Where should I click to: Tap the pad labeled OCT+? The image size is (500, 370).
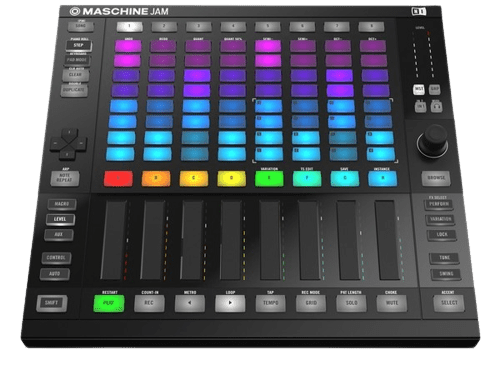pyautogui.click(x=373, y=46)
